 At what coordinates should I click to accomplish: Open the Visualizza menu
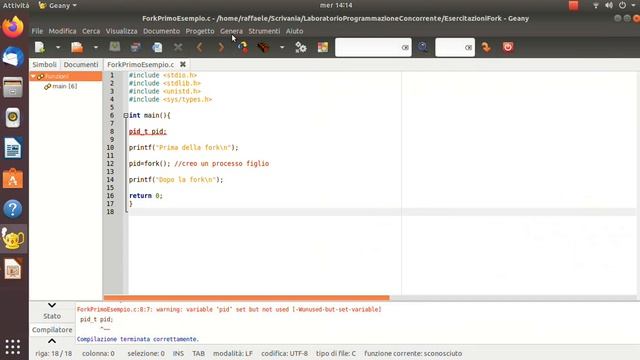pyautogui.click(x=122, y=31)
